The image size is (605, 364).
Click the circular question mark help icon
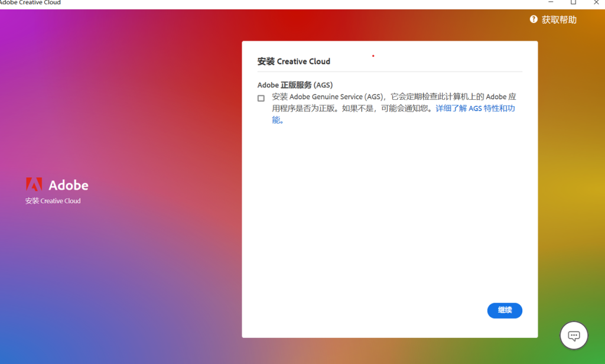point(533,19)
